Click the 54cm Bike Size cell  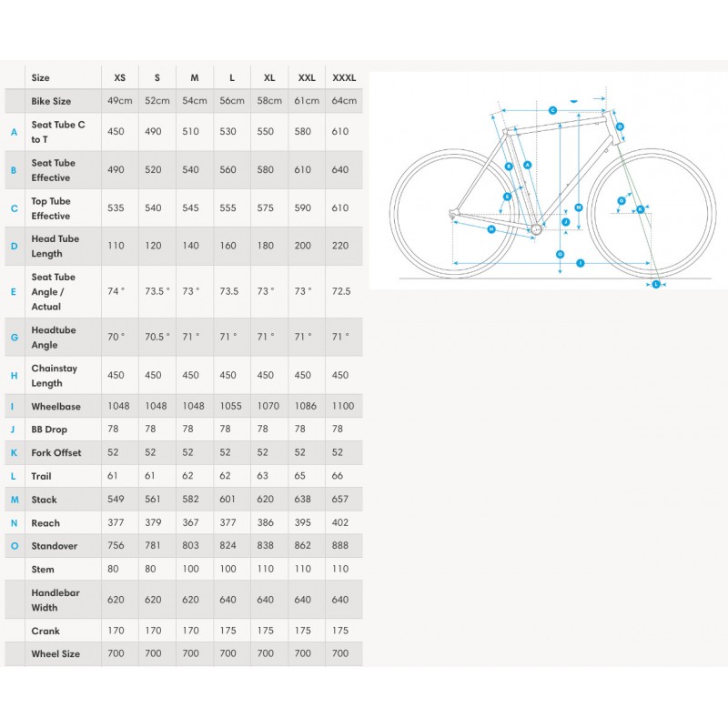pos(195,100)
